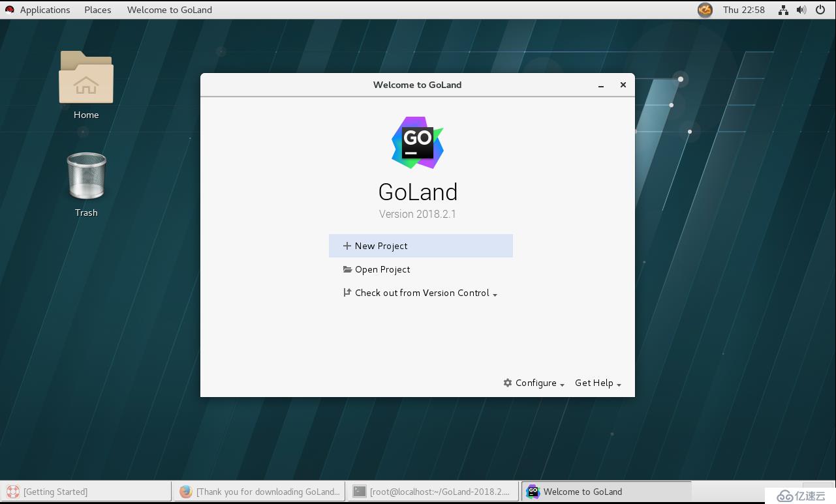Click the Red Hat logo icon
The image size is (836, 504).
[10, 10]
